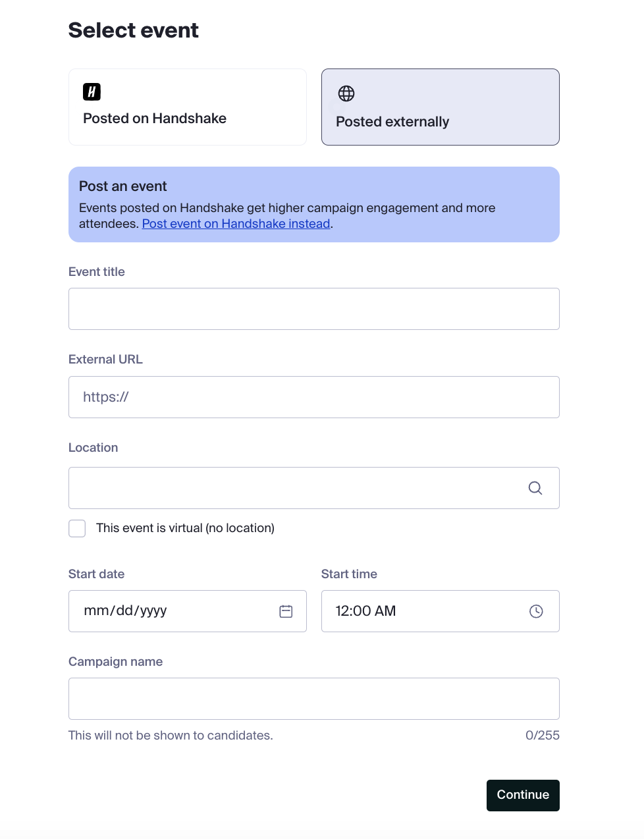Focus the Campaign name input

point(313,699)
